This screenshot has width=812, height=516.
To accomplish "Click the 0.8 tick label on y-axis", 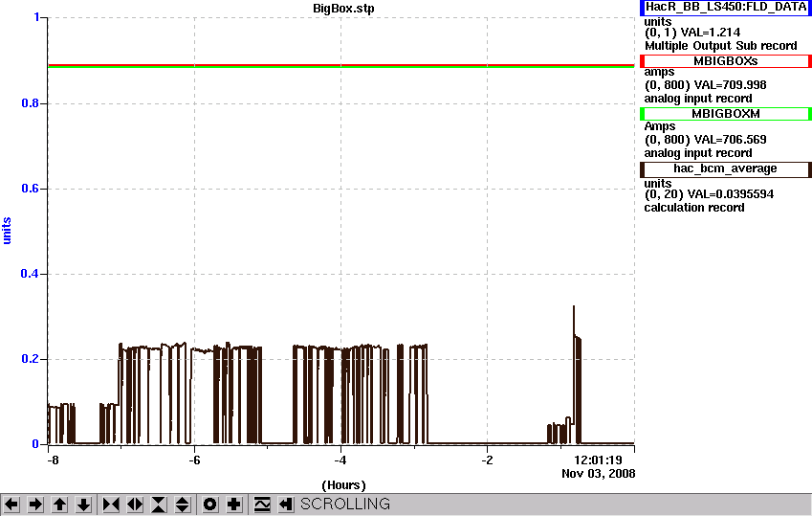I will coord(30,103).
